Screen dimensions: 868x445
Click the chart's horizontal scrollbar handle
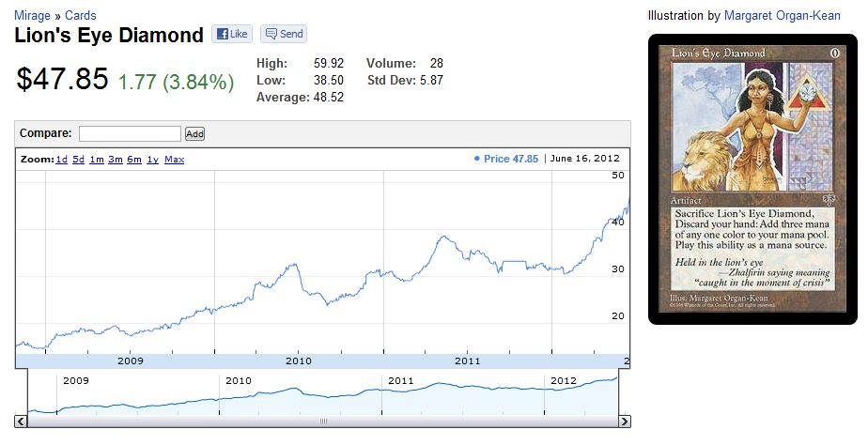click(x=322, y=420)
